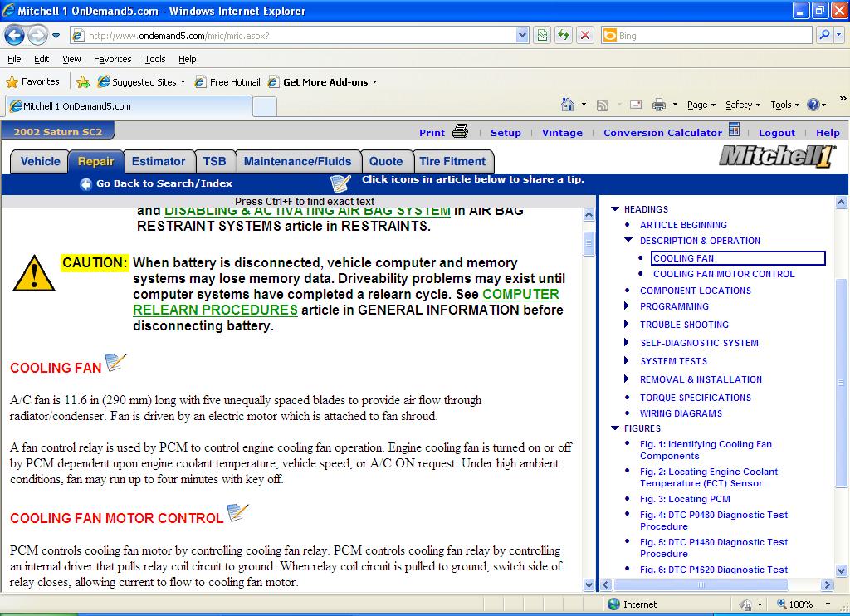Open the Favorites menu

(x=112, y=59)
